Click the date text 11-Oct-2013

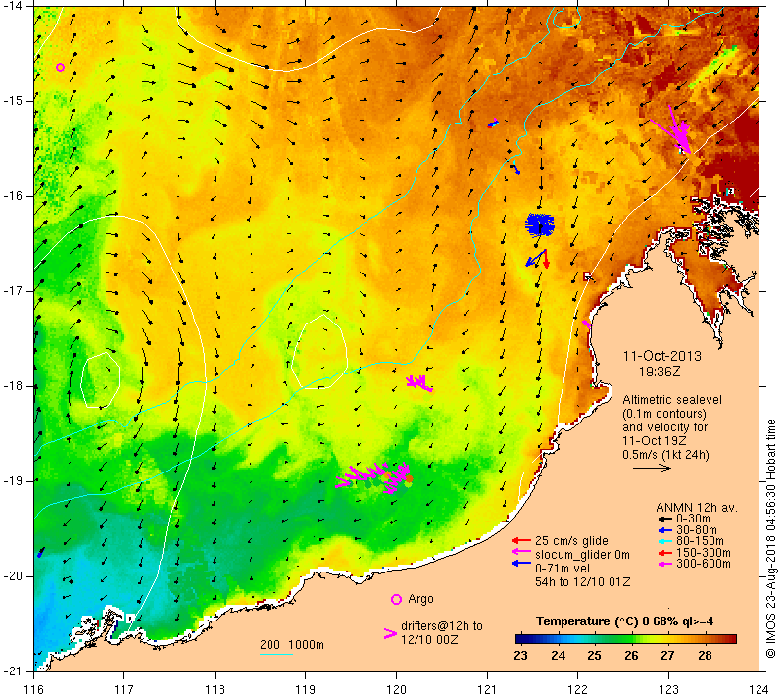click(662, 356)
